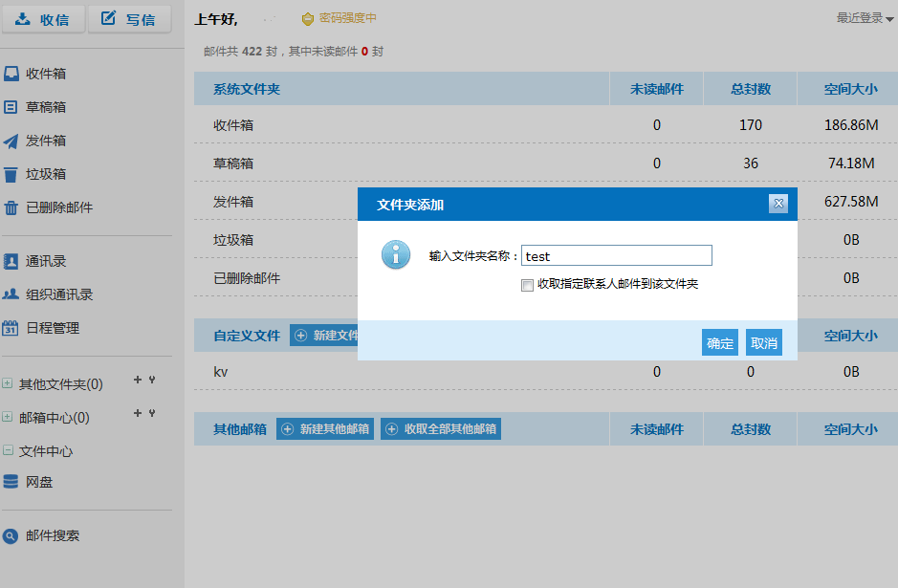Open 收件箱 inbox from the sidebar
This screenshot has width=898, height=588.
pos(45,74)
